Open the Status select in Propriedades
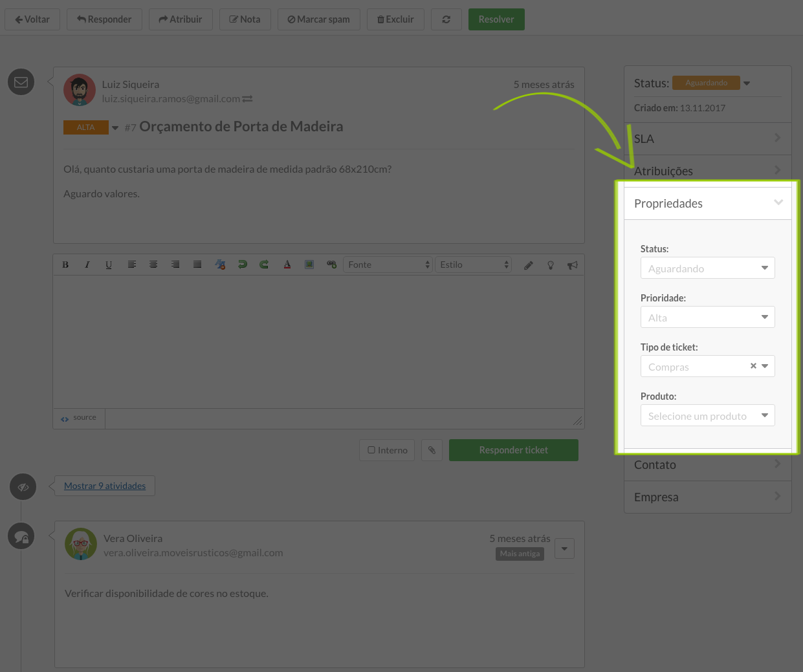 tap(708, 268)
